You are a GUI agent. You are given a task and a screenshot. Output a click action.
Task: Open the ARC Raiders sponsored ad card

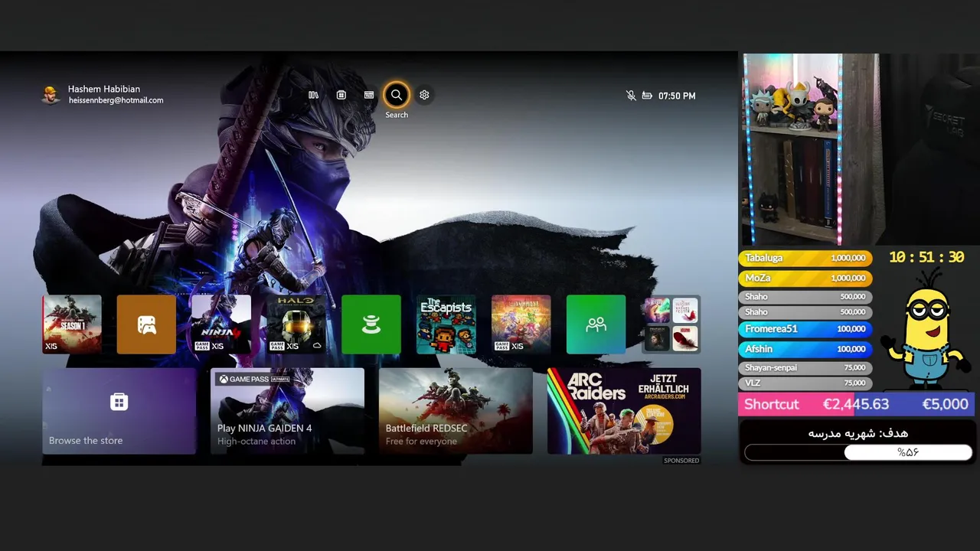[624, 411]
